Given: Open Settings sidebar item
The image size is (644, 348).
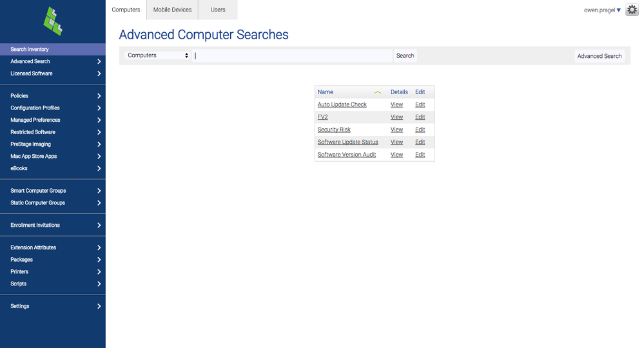Looking at the screenshot, I should (53, 306).
